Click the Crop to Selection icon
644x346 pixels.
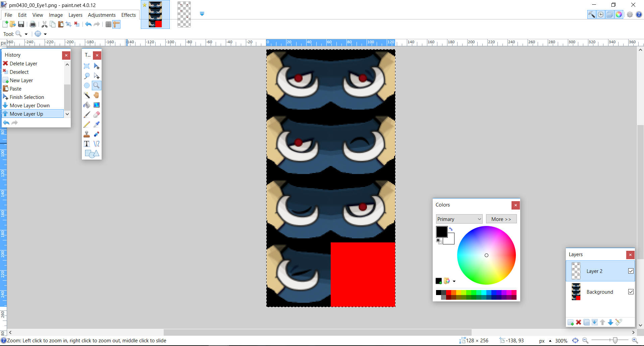point(68,24)
